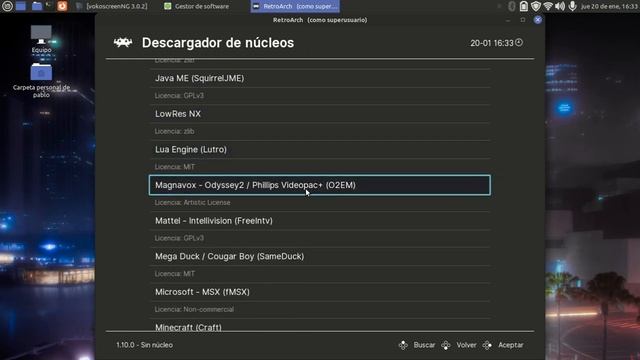
Task: Maximize the RetroArch window
Action: (523, 20)
